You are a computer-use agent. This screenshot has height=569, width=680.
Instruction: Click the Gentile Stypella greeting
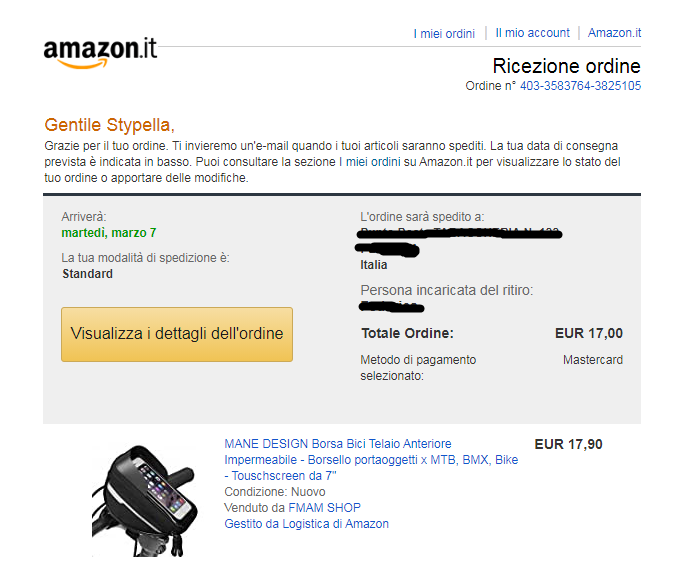[109, 125]
